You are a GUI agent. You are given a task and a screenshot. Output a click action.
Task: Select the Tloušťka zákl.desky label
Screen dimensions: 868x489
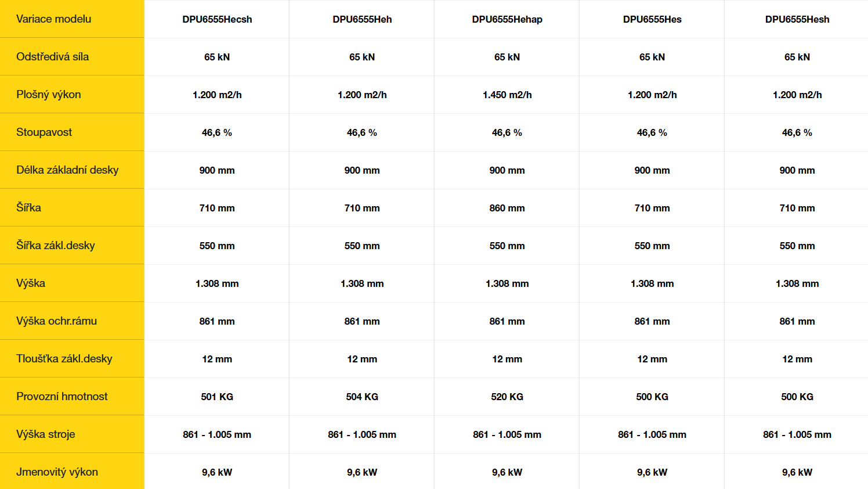click(64, 358)
